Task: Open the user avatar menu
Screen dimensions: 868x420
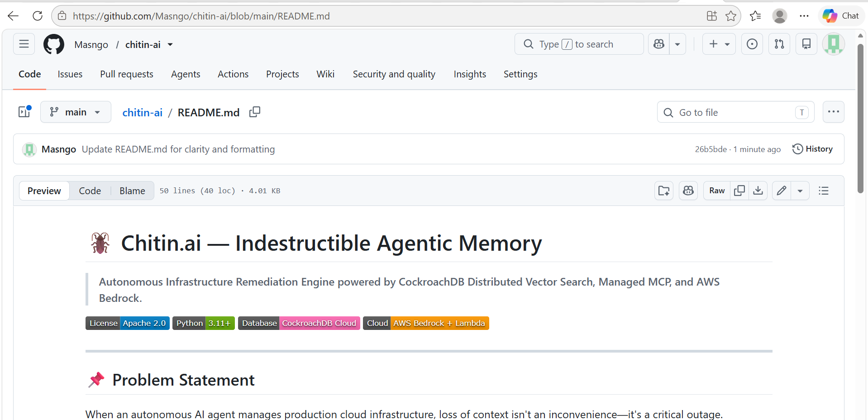Action: pos(834,44)
